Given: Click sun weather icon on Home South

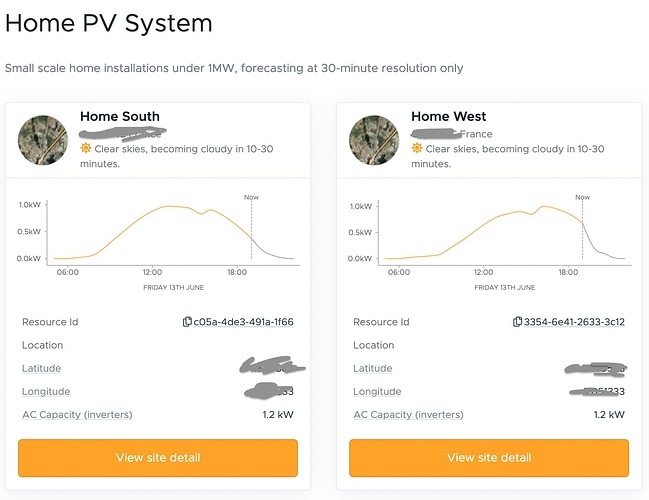Looking at the screenshot, I should (86, 149).
